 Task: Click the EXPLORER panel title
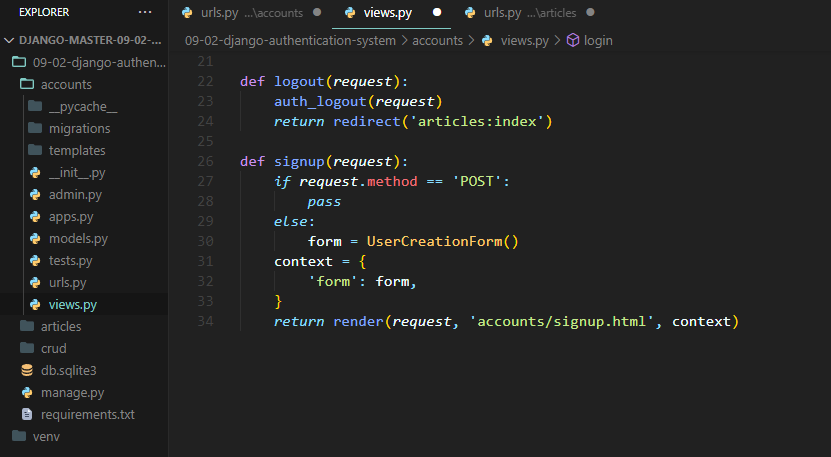[x=44, y=12]
